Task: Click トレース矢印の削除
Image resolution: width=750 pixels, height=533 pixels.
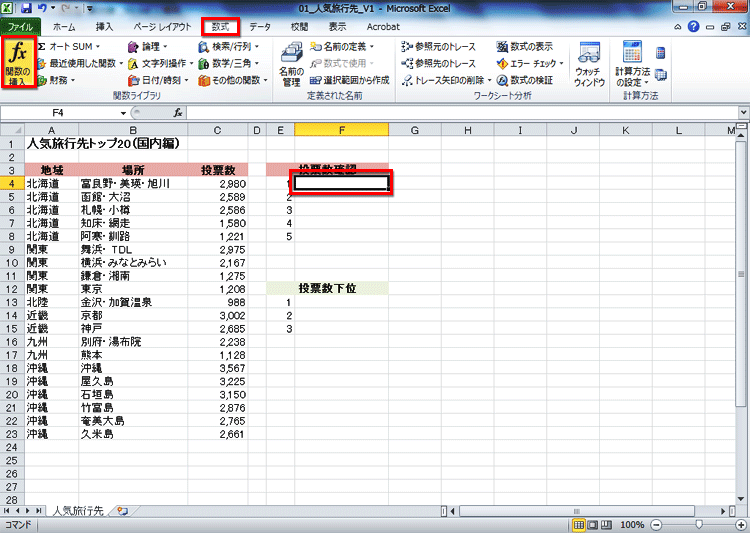Action: pyautogui.click(x=443, y=80)
